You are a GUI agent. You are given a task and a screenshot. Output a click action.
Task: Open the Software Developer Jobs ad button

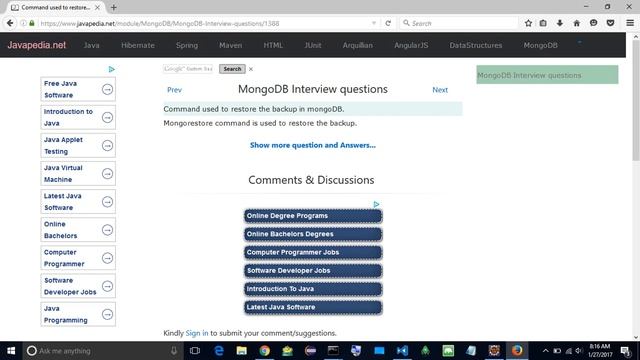tap(313, 271)
